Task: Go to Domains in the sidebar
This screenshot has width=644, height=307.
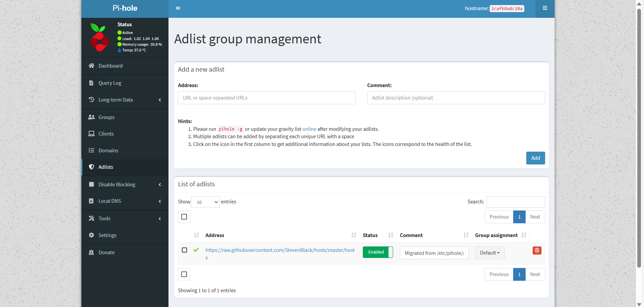Action: (x=108, y=151)
